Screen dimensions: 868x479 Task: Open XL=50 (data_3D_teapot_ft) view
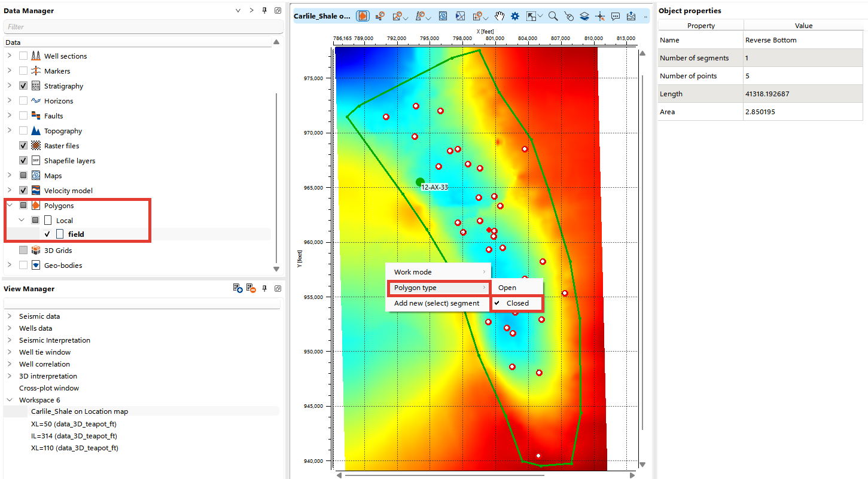click(74, 424)
